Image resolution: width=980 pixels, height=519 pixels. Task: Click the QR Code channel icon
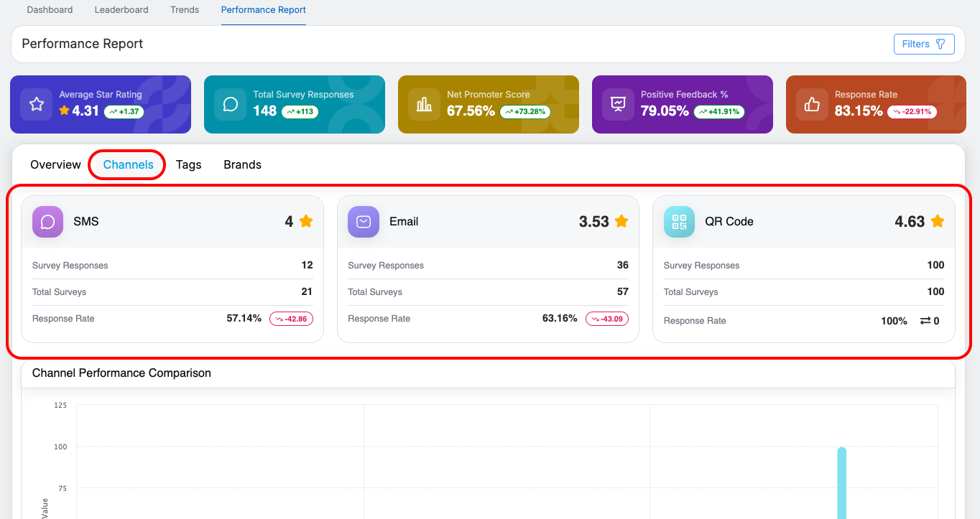pyautogui.click(x=679, y=222)
